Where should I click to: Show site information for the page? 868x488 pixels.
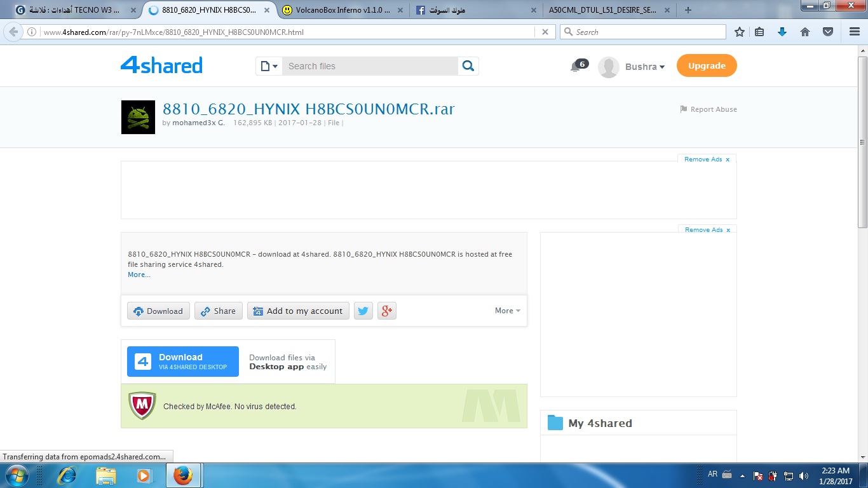[32, 32]
